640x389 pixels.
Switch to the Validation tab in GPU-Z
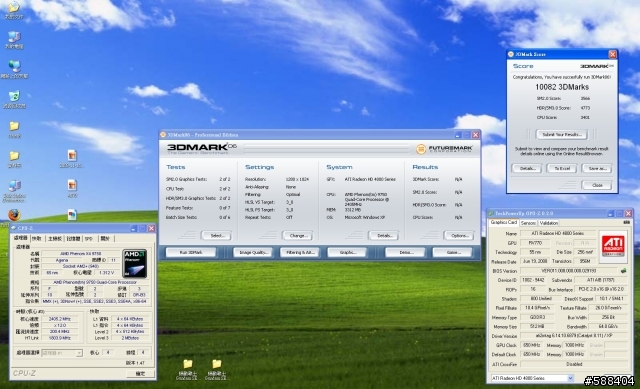(x=548, y=223)
